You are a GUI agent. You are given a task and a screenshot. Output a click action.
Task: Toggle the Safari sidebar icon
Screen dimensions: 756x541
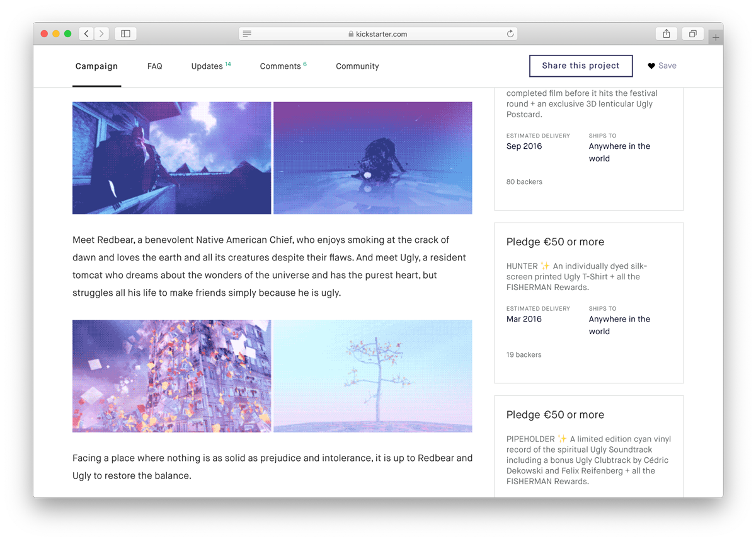point(125,34)
